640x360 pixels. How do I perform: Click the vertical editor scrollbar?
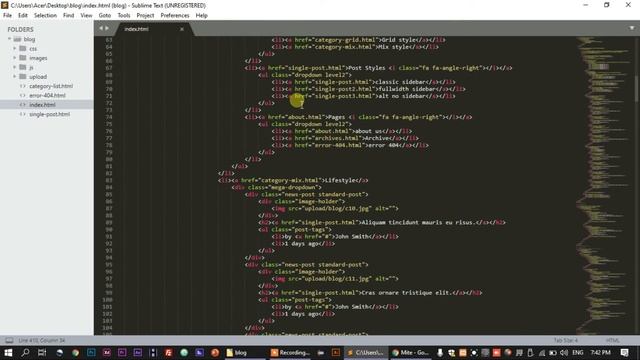coord(637,88)
